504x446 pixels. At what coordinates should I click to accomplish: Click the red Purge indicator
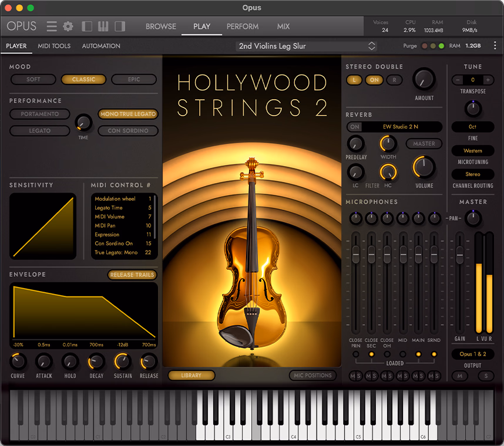[424, 46]
